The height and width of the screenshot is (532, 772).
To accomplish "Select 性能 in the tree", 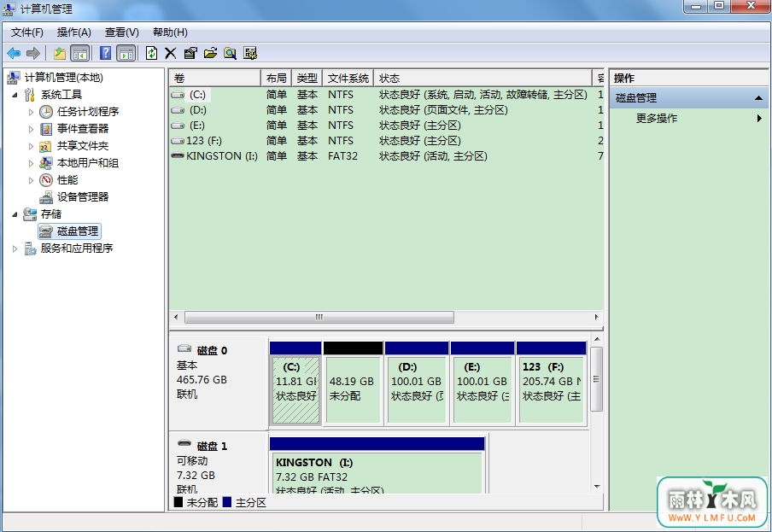I will (x=67, y=179).
